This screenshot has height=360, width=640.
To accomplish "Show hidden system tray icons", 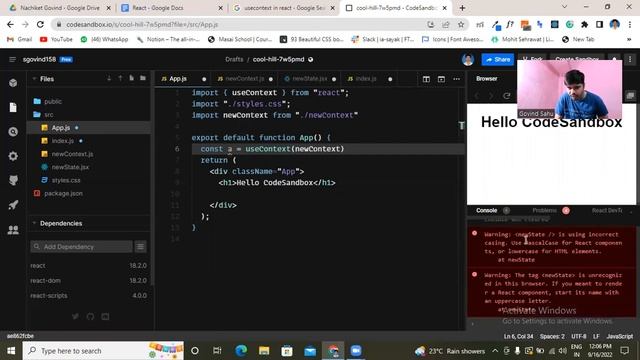I will coord(495,351).
